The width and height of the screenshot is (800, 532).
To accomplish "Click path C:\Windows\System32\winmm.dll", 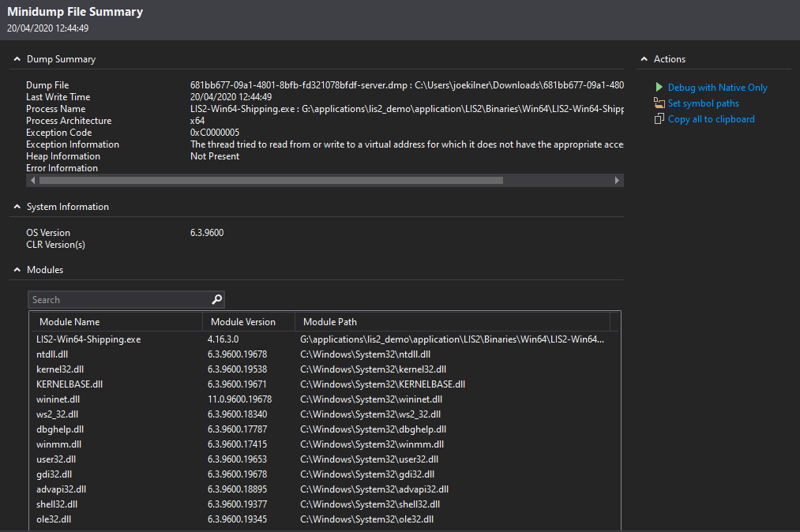I will click(x=372, y=444).
